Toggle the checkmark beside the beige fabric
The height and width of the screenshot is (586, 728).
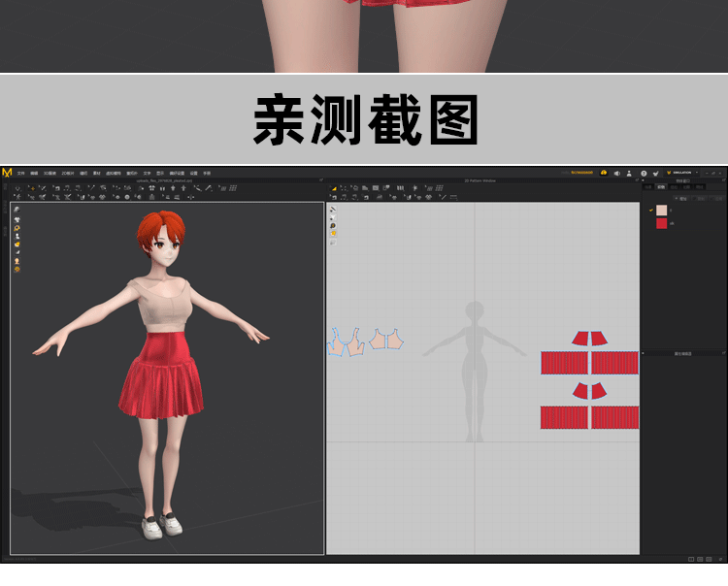coord(650,210)
